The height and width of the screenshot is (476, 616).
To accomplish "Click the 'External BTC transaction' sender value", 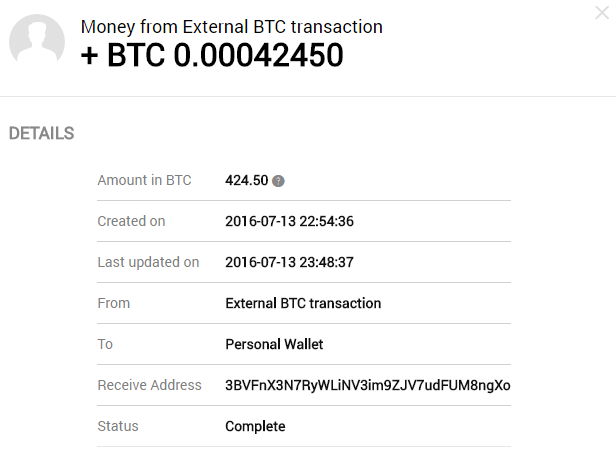I will coord(303,303).
